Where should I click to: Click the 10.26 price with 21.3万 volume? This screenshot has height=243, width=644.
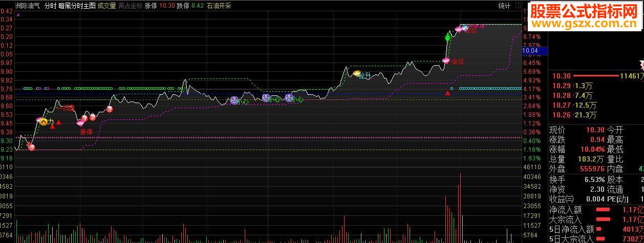pyautogui.click(x=575, y=115)
